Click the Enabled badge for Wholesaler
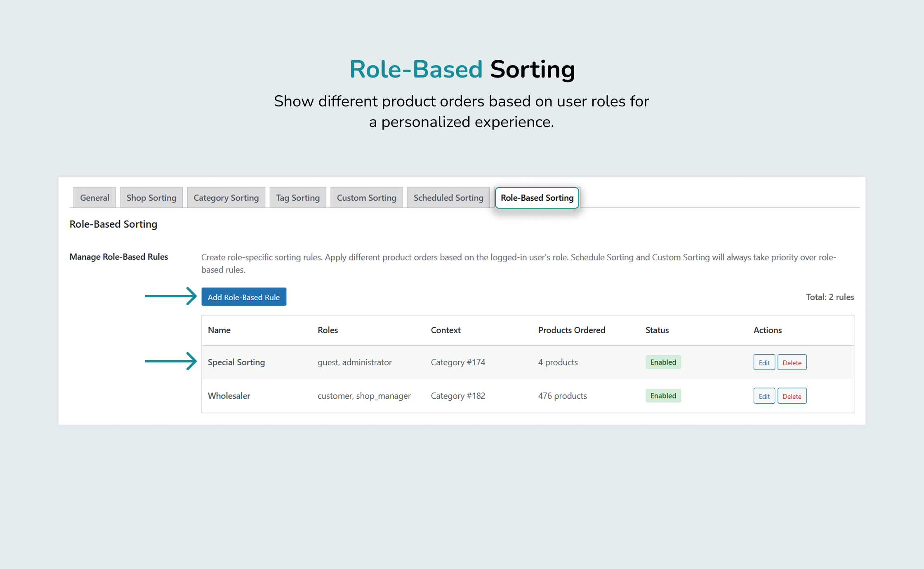 663,396
